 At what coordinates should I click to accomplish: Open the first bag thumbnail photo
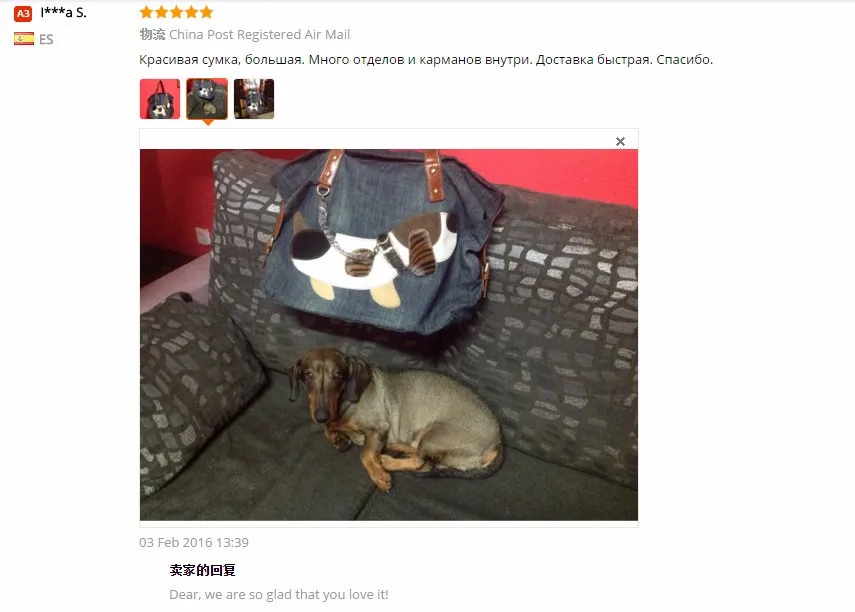pos(160,99)
